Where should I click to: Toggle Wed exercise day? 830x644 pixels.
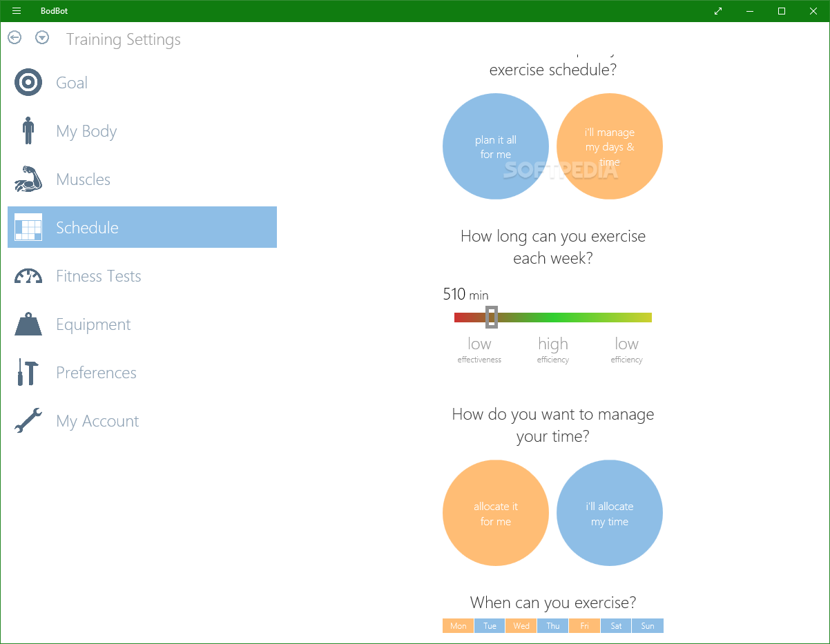[x=521, y=626]
